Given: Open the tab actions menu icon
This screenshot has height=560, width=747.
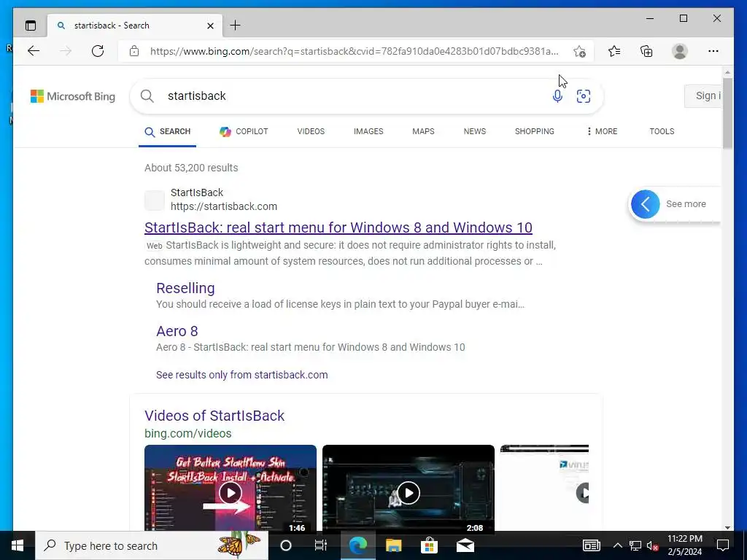Looking at the screenshot, I should coord(31,26).
